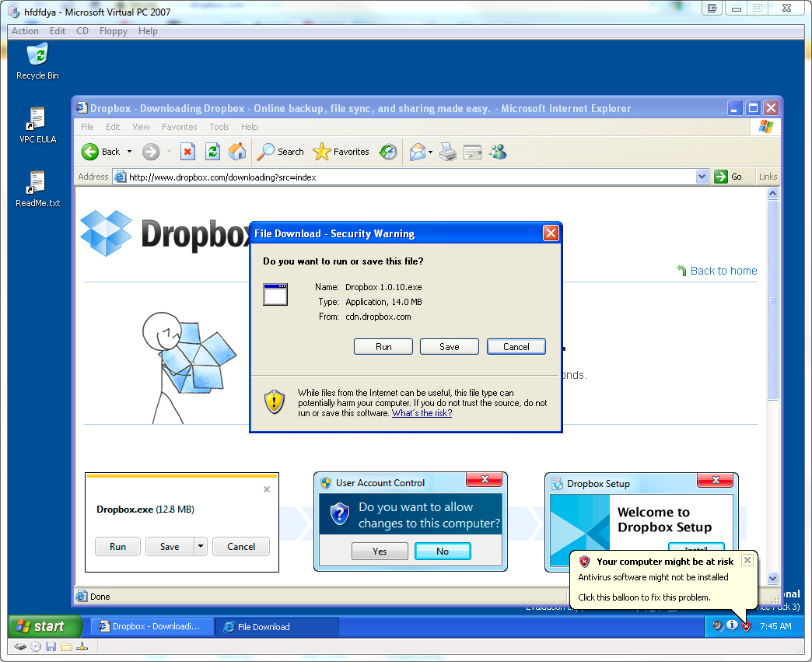The height and width of the screenshot is (662, 812).
Task: Open the File menu in Internet Explorer
Action: [87, 127]
